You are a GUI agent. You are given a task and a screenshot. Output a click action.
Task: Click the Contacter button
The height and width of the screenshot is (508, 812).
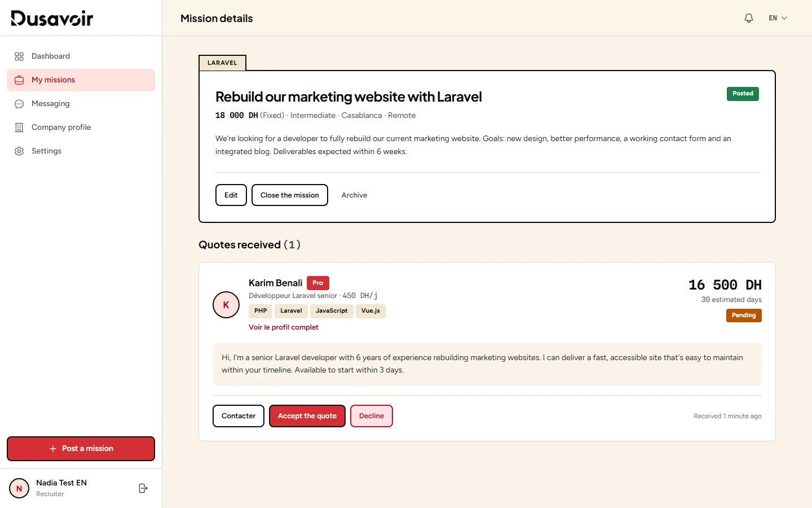[239, 416]
